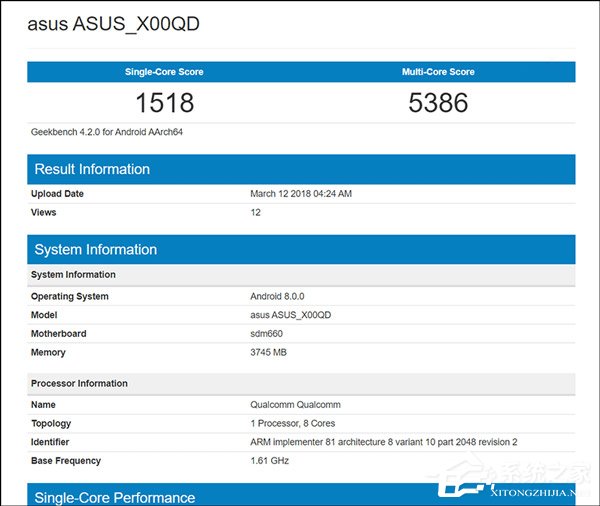Click the Single-Core Performance section header
This screenshot has width=600, height=506.
coord(115,497)
